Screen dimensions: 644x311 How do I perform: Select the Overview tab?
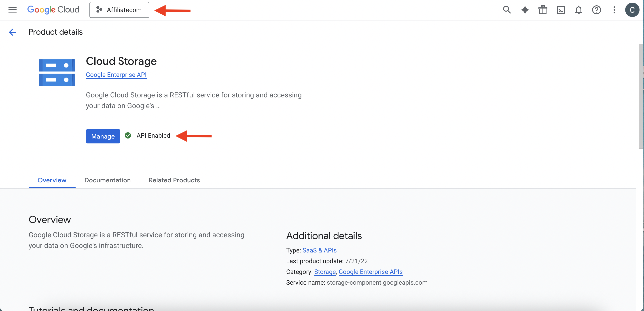(x=52, y=180)
